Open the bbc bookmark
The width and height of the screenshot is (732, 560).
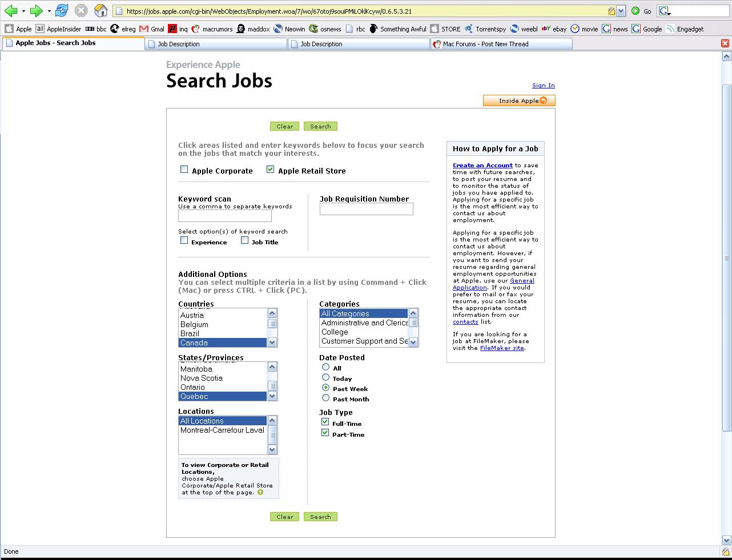click(96, 29)
